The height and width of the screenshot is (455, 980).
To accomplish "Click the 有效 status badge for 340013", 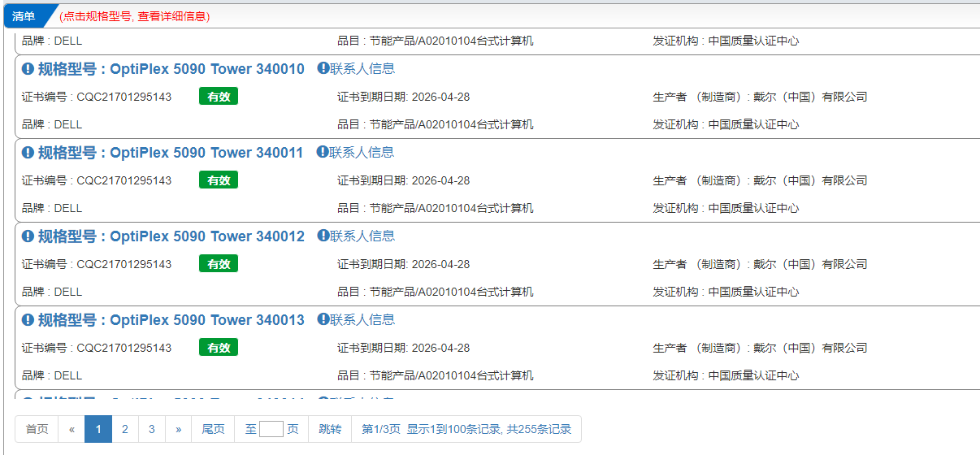I will pyautogui.click(x=219, y=348).
